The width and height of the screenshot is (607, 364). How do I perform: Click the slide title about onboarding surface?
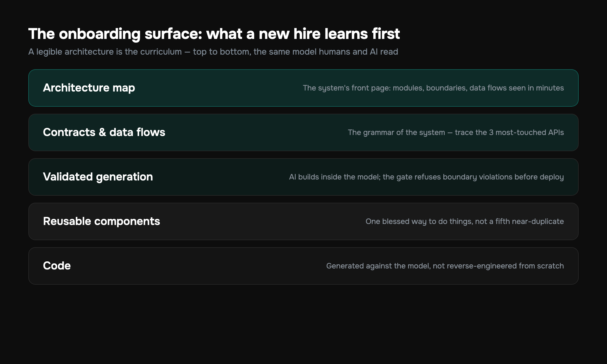214,34
